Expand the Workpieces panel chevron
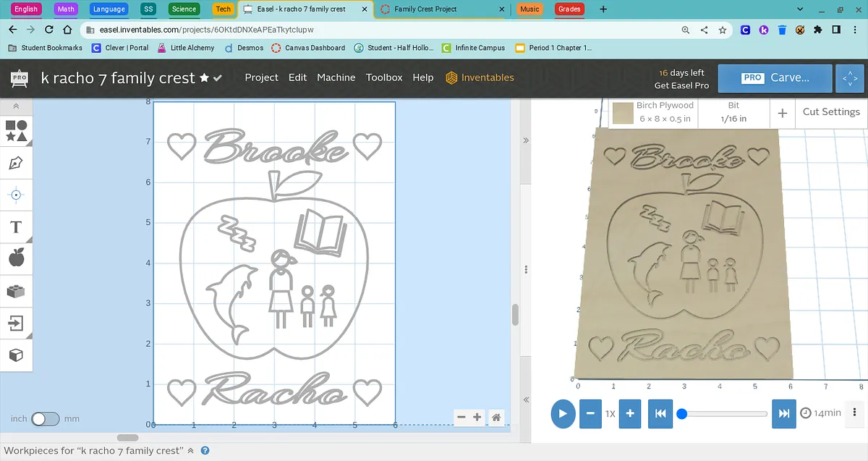 190,451
